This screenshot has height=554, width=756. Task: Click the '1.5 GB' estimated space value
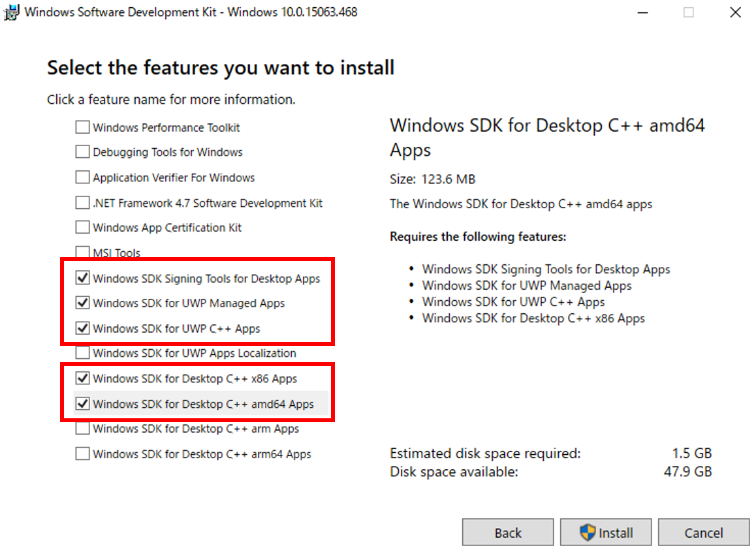click(x=692, y=454)
